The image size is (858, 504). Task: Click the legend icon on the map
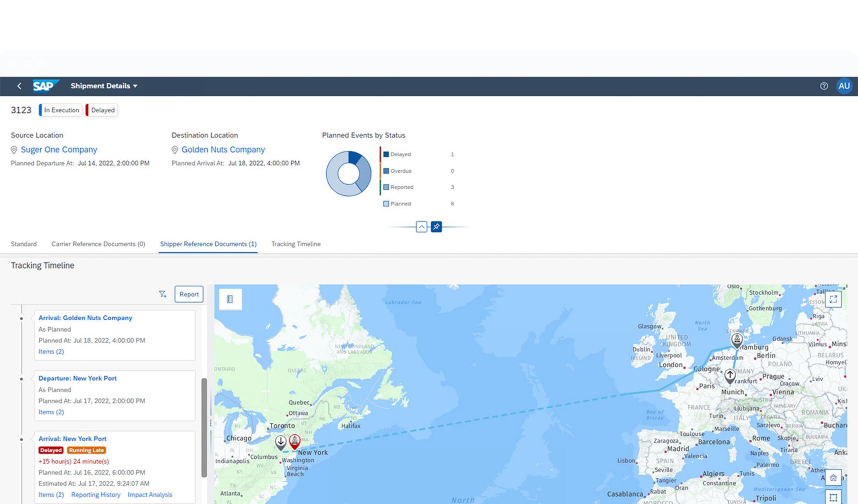coord(230,298)
